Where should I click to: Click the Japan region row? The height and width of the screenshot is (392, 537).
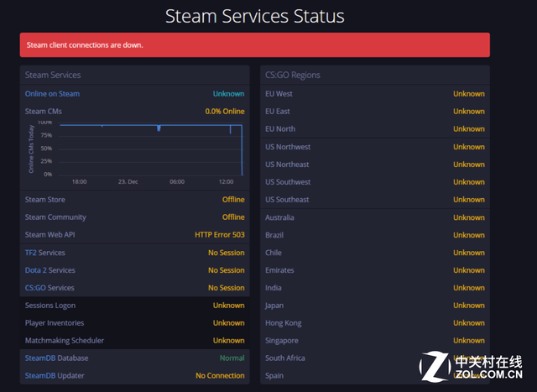[x=375, y=306]
